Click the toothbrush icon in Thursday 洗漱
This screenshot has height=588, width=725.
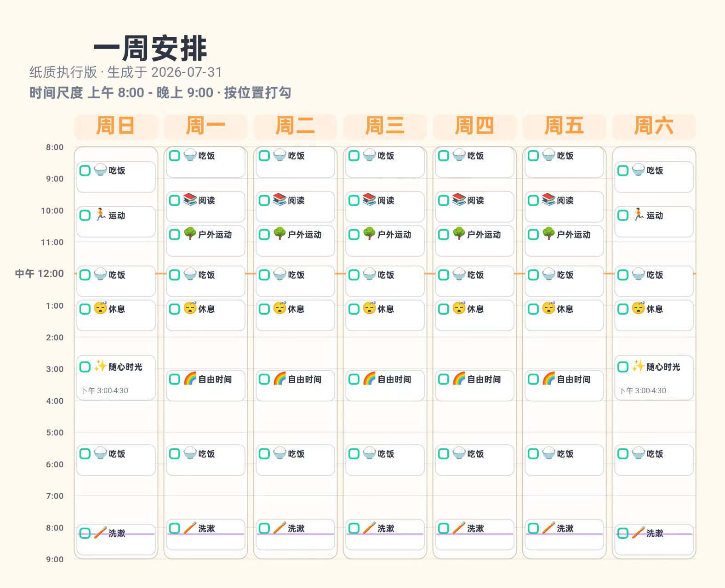(459, 528)
